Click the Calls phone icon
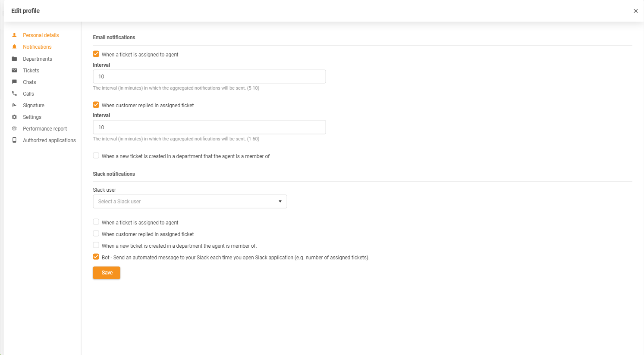The height and width of the screenshot is (355, 644). [14, 94]
